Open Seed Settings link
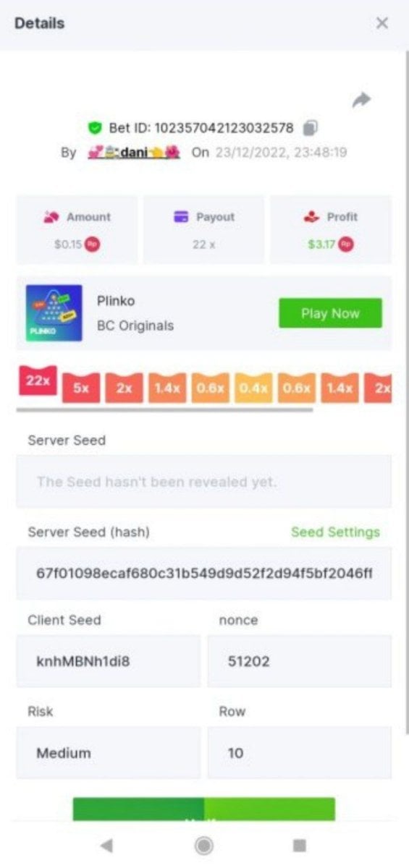The width and height of the screenshot is (409, 868). click(335, 532)
